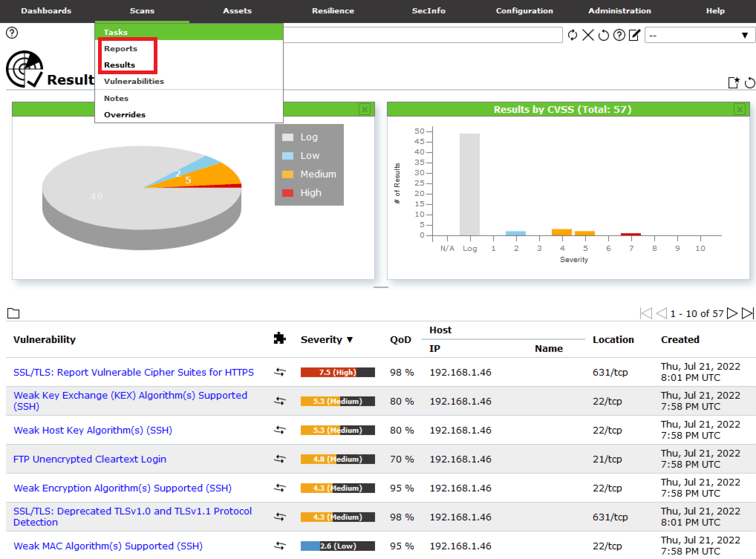
Task: Open Weak Key Exchange (KEX) Algorithm(s) result
Action: coord(130,401)
